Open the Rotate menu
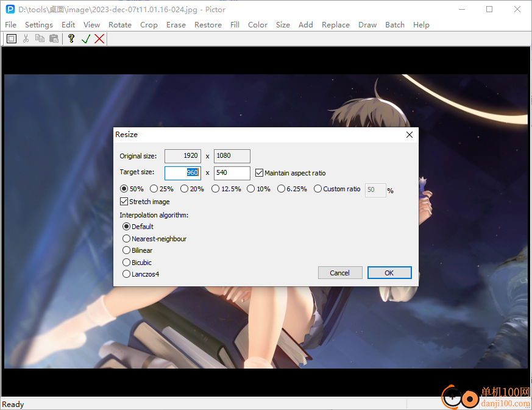This screenshot has width=532, height=410. 120,25
